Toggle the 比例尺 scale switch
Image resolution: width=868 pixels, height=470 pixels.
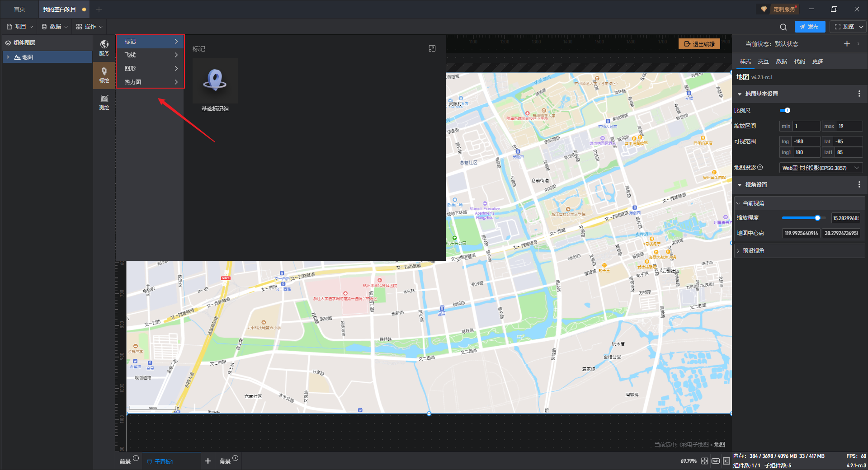(785, 110)
